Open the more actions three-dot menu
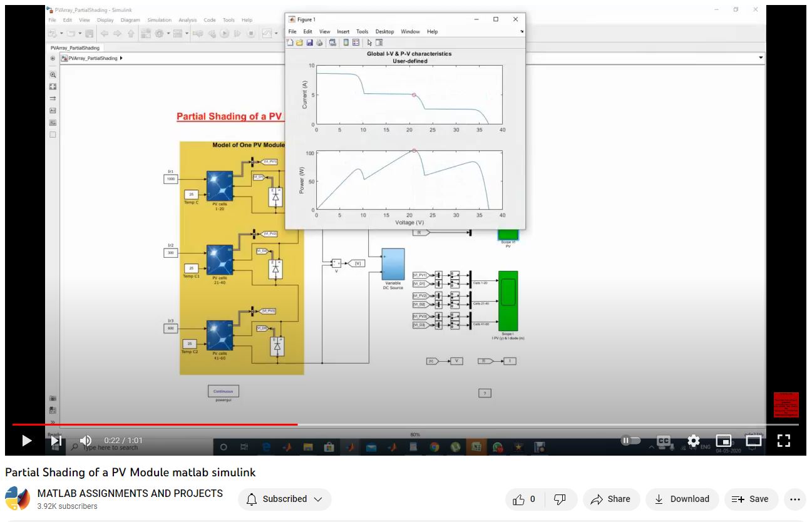Image resolution: width=812 pixels, height=522 pixels. [794, 499]
